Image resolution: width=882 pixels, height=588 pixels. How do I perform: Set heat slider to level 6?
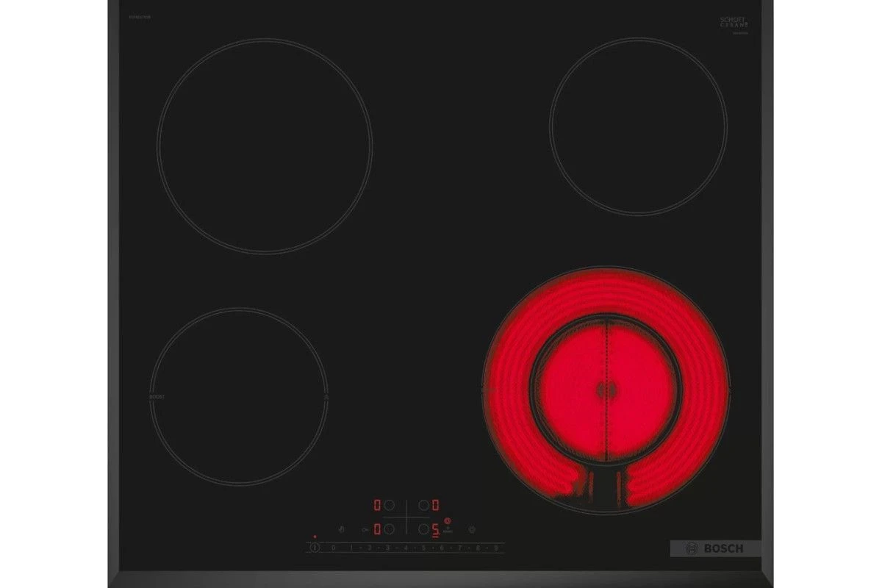tap(442, 548)
